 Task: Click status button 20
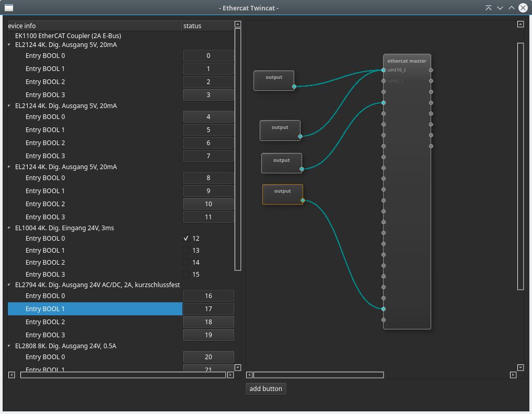click(x=209, y=357)
